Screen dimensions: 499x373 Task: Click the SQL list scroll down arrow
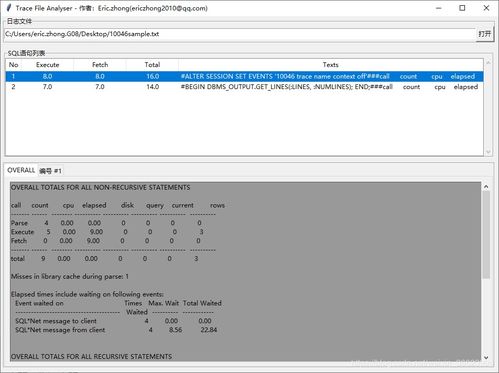tap(488, 152)
